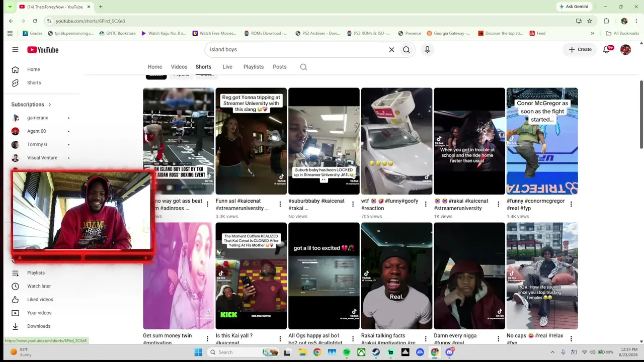The image size is (644, 362).
Task: Open Your videos in the sidebar
Action: point(40,313)
